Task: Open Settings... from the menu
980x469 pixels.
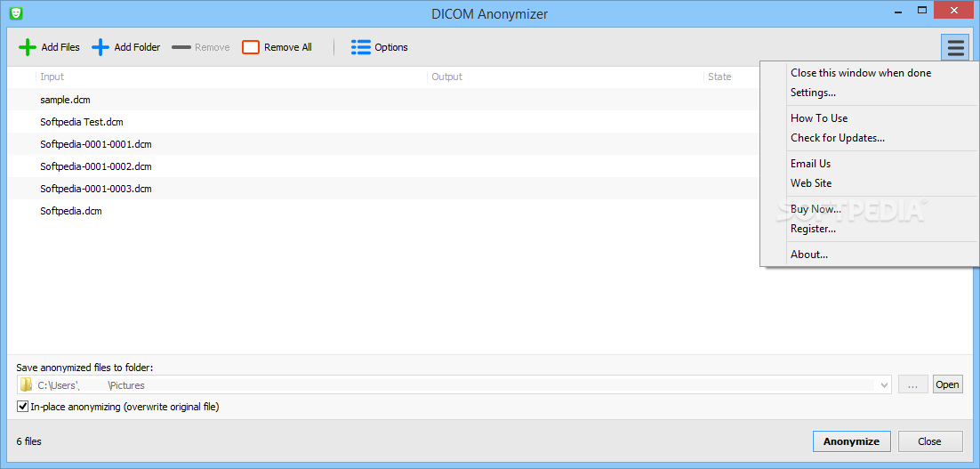Action: coord(813,93)
